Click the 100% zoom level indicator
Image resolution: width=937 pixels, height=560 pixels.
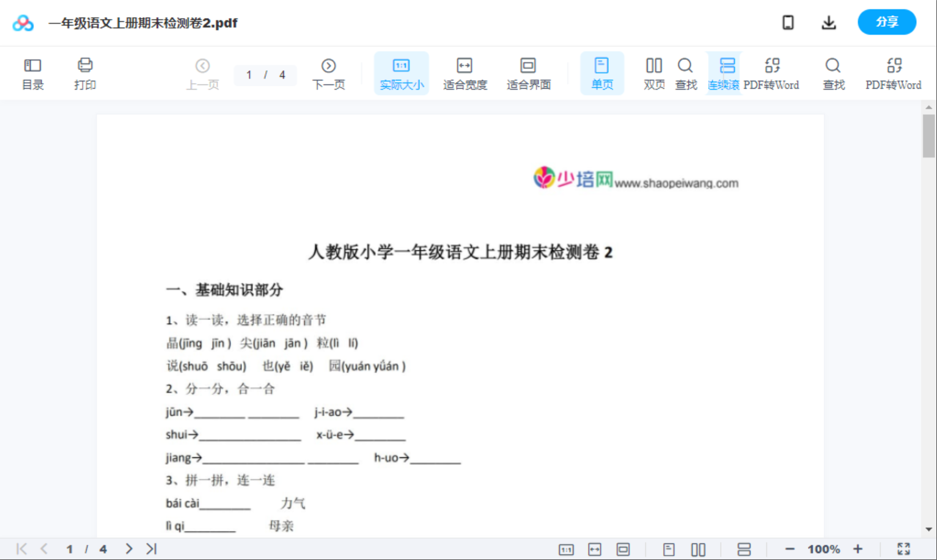click(823, 548)
